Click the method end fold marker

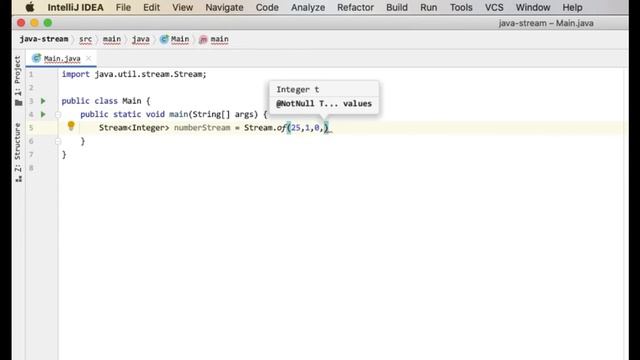point(58,141)
